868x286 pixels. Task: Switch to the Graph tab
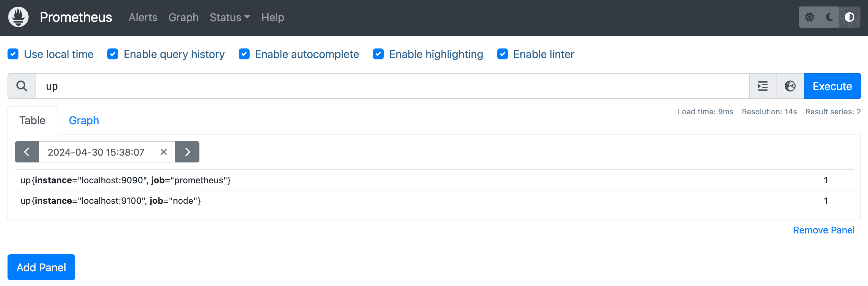(x=84, y=120)
